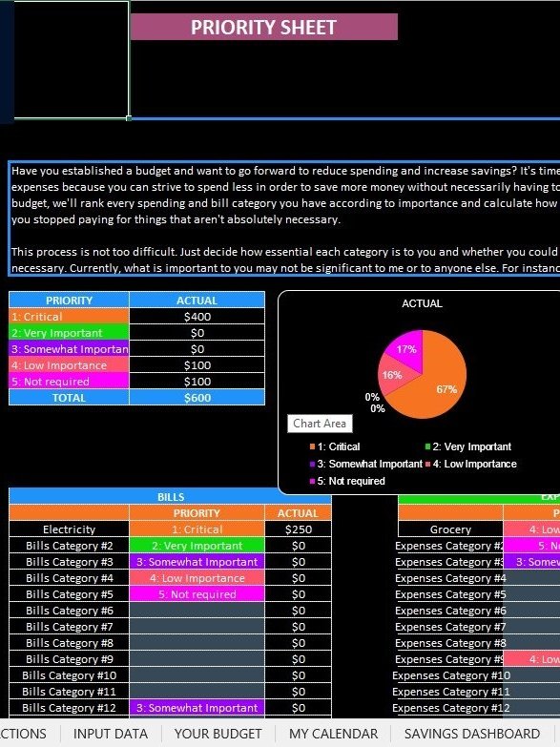560x747 pixels.
Task: Select the Low Importance $100 value
Action: (x=197, y=365)
